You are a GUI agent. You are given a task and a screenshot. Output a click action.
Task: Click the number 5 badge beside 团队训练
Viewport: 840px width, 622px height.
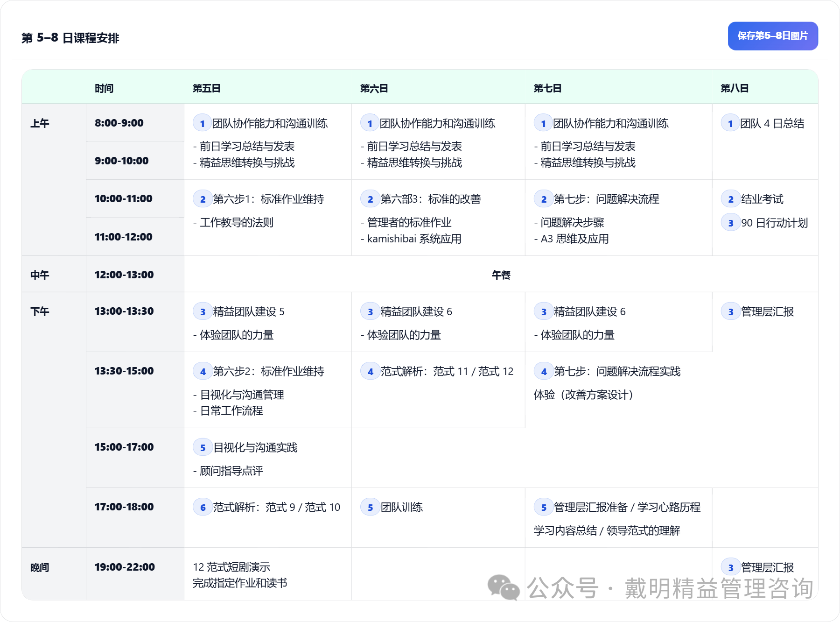coord(370,508)
